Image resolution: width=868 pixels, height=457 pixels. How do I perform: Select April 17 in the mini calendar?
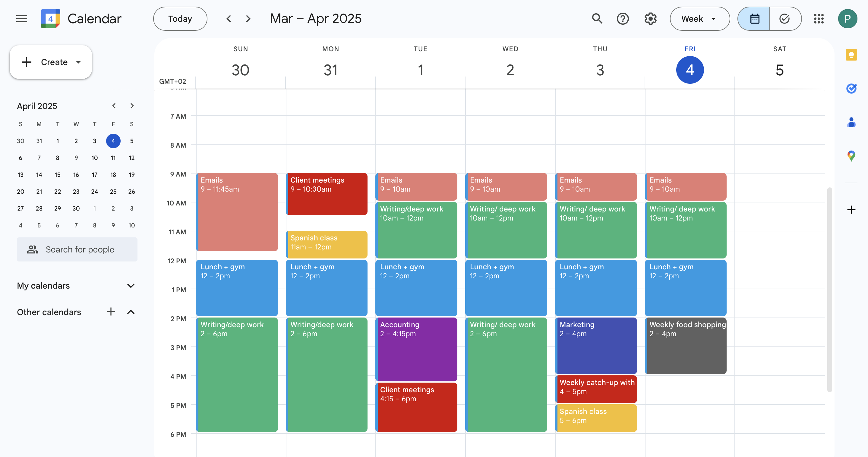tap(94, 174)
